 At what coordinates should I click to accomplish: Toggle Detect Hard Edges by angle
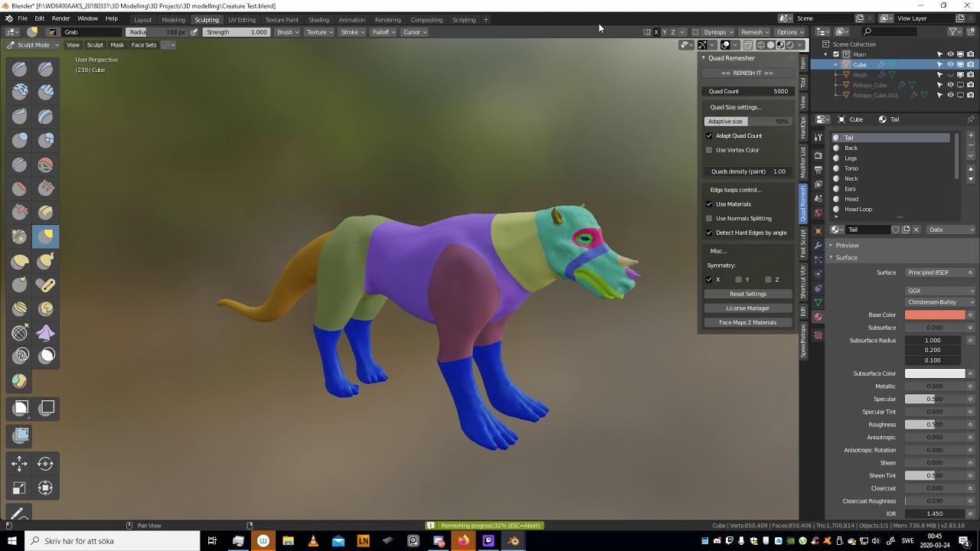coord(709,233)
